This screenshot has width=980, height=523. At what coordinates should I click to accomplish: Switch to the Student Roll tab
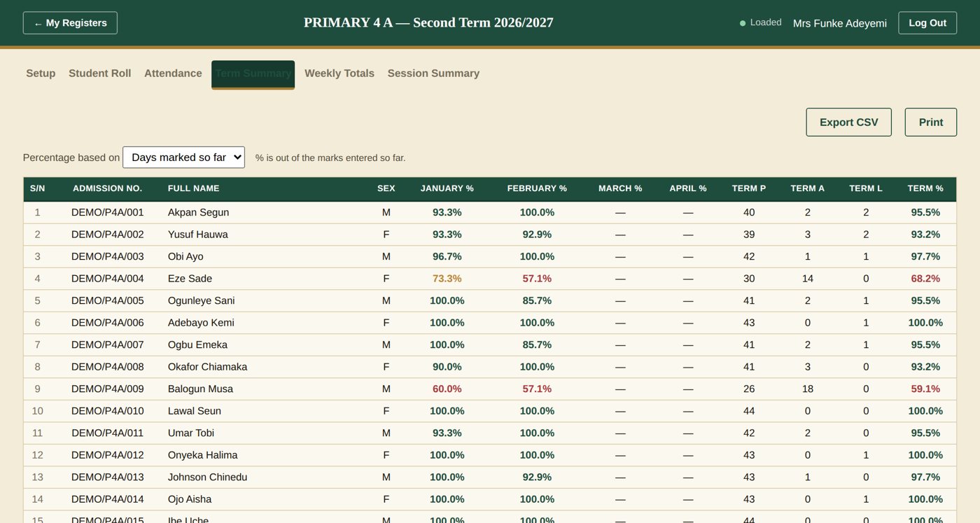(99, 74)
